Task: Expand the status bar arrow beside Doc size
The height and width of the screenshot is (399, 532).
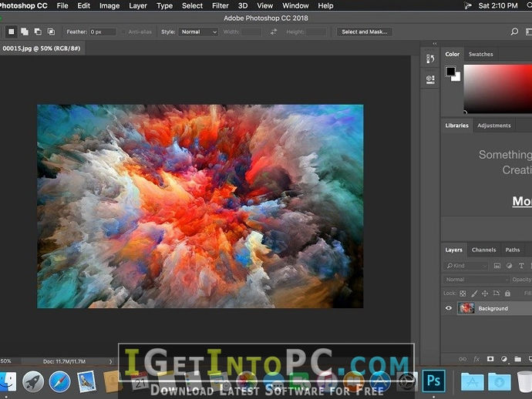Action: pos(110,361)
